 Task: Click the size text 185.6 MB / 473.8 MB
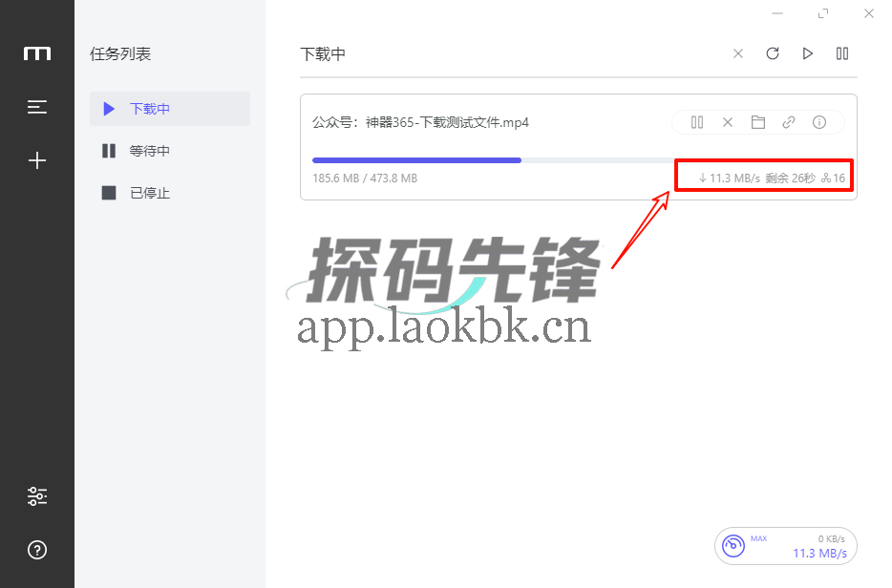pos(365,178)
